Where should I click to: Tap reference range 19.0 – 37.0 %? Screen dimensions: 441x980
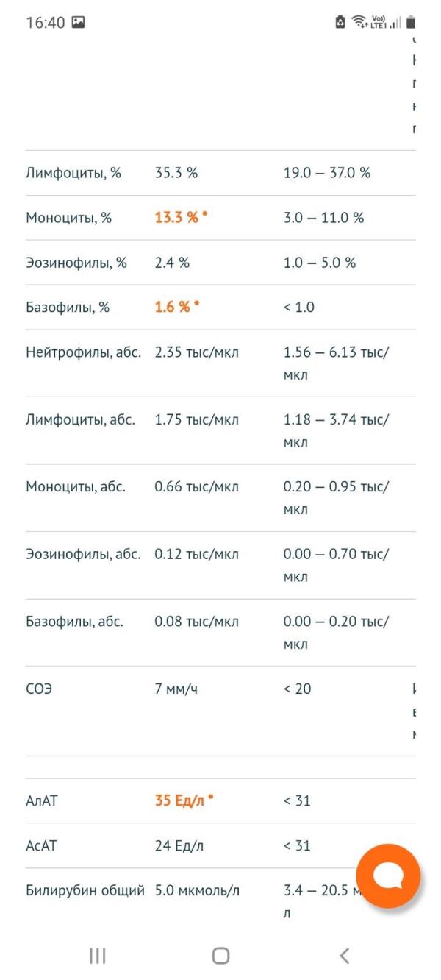point(327,173)
